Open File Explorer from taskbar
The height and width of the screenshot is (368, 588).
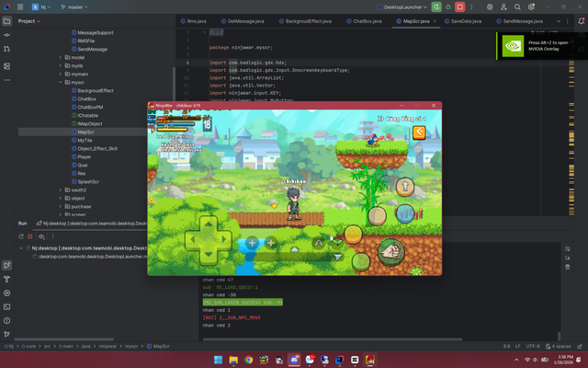point(233,360)
